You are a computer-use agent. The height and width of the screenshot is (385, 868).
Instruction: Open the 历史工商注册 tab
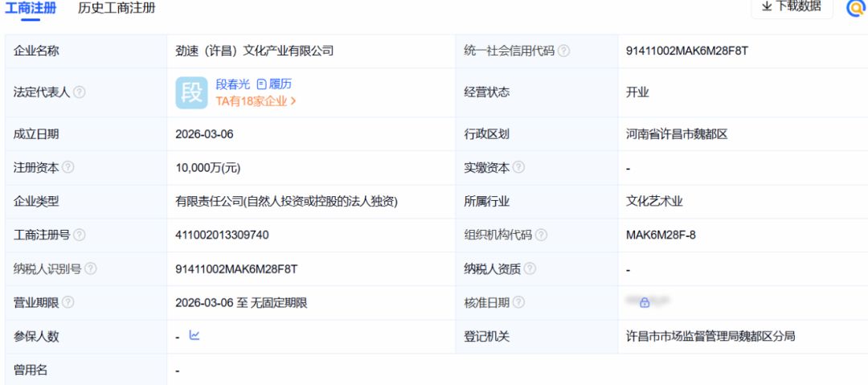[x=117, y=8]
